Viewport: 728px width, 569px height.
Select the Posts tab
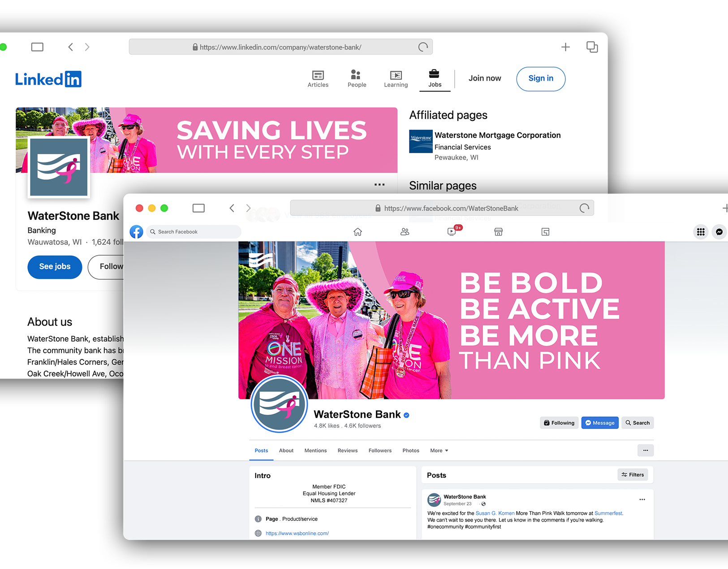pos(261,451)
